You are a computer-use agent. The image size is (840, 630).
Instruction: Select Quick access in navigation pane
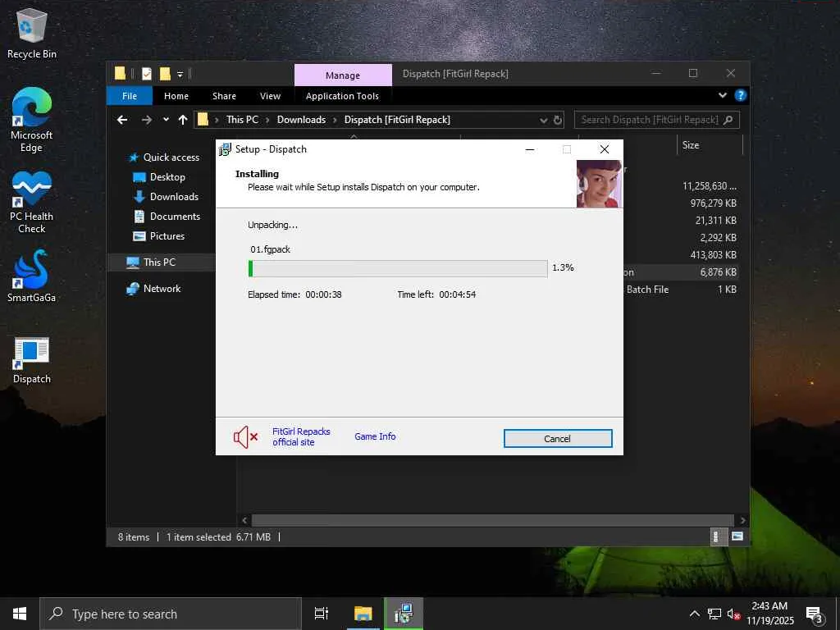pyautogui.click(x=164, y=157)
